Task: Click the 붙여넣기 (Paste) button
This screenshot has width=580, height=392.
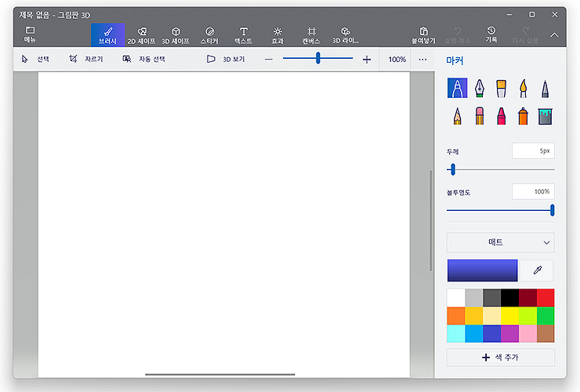Action: (x=423, y=35)
